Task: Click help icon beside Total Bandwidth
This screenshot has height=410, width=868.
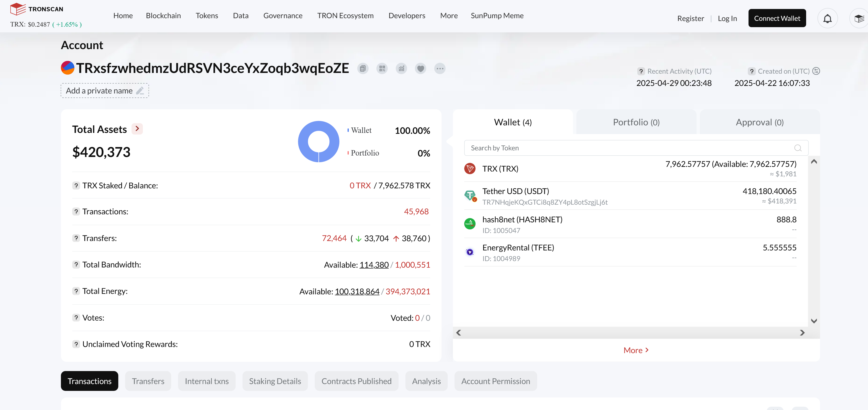Action: point(76,265)
